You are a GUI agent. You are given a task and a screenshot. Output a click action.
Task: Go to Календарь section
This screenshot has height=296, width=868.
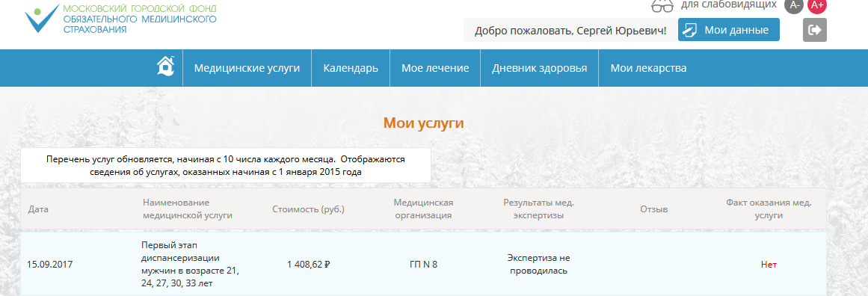351,68
